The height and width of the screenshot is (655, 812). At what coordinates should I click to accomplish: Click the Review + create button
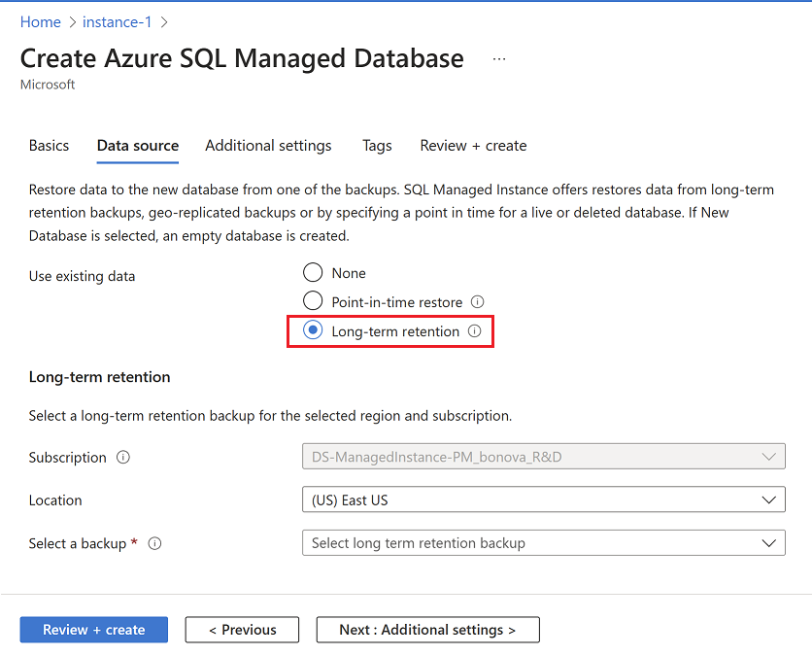93,629
